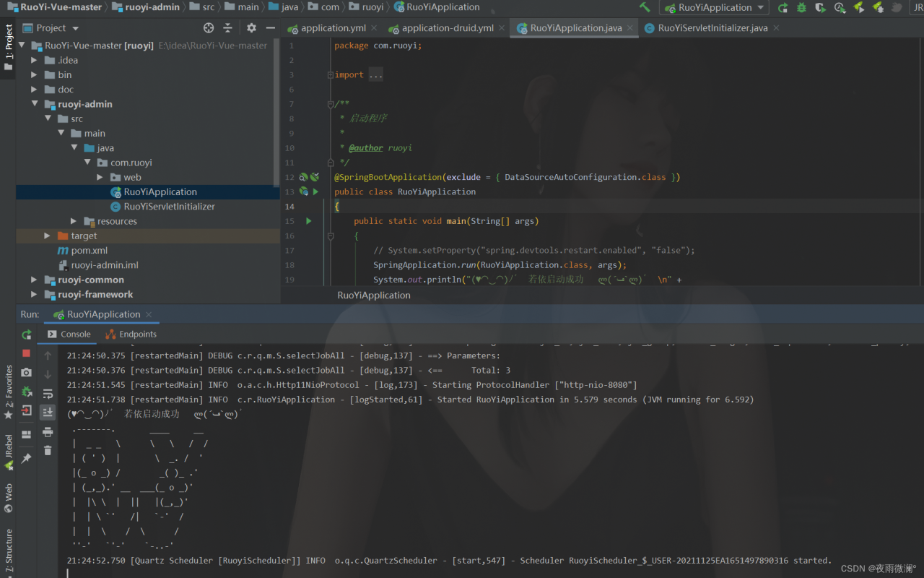924x578 pixels.
Task: Click the clear all trash icon
Action: coord(48,450)
